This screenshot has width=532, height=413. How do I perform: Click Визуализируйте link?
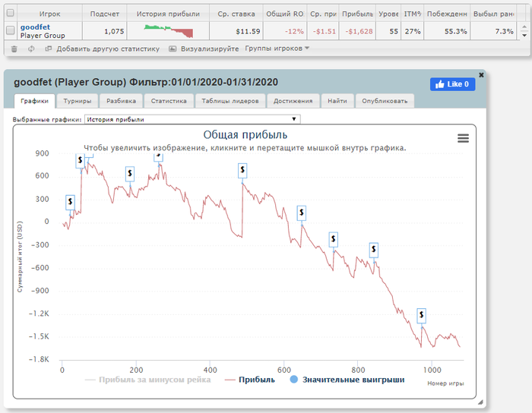(x=210, y=49)
